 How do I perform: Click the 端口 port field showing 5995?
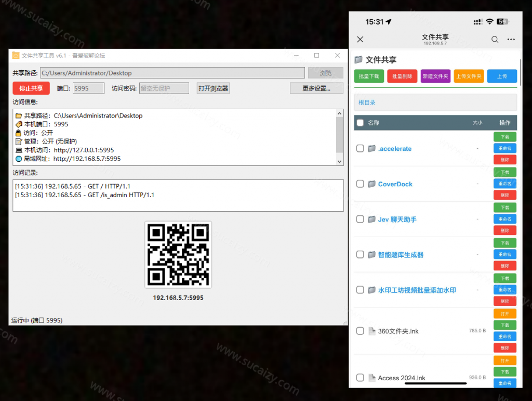point(88,88)
